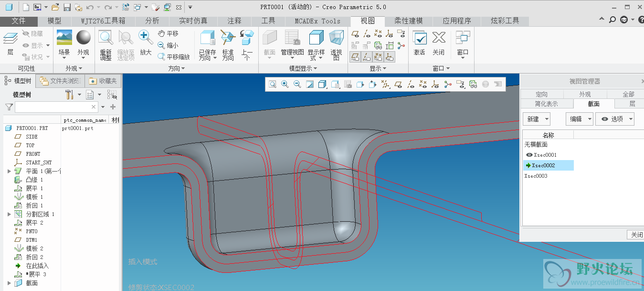Click the Search magnifier icon in the title bar
Image resolution: width=644 pixels, height=291 pixels.
[x=612, y=20]
